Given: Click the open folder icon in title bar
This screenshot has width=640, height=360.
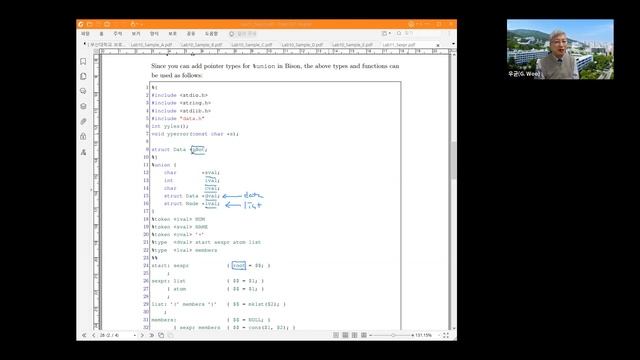Looking at the screenshot, I should point(89,24).
